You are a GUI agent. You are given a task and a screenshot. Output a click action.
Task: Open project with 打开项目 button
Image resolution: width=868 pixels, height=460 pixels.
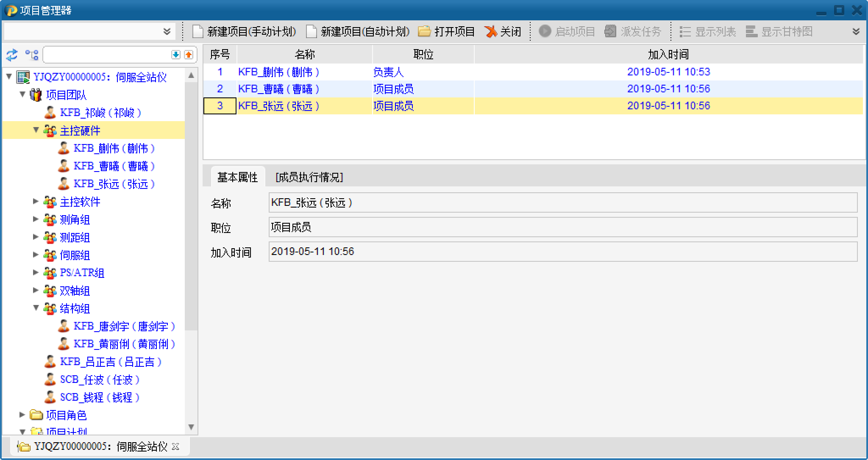pos(446,32)
